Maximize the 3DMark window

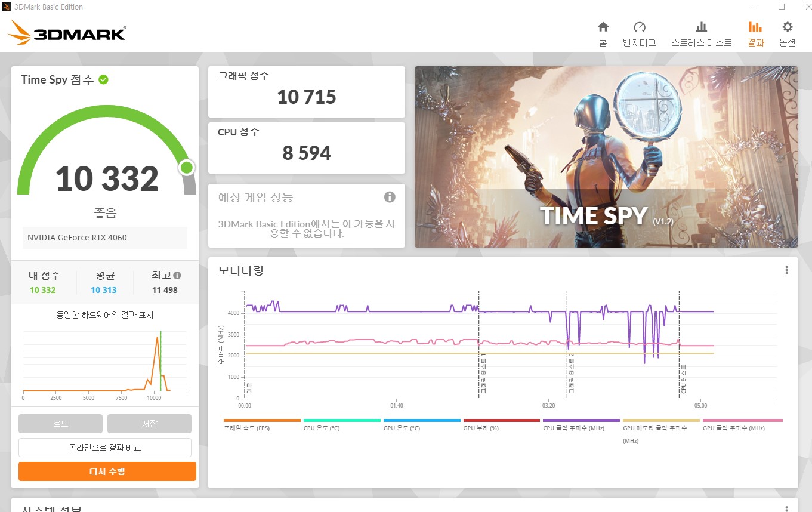click(x=782, y=7)
